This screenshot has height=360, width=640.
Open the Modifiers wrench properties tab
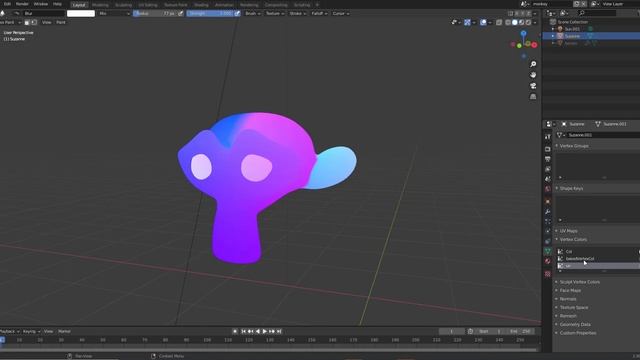(548, 212)
